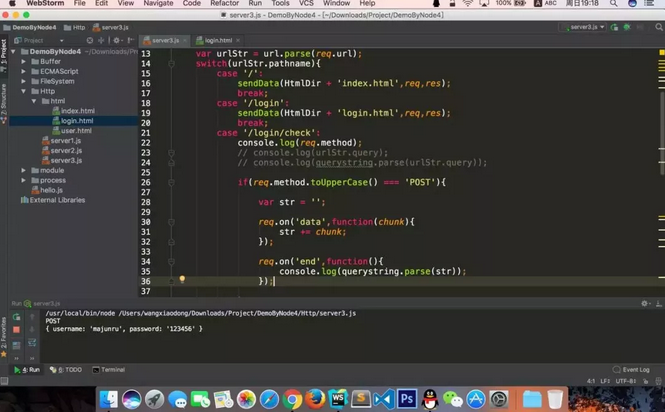Open WebStorm from the Dock

coord(338,399)
